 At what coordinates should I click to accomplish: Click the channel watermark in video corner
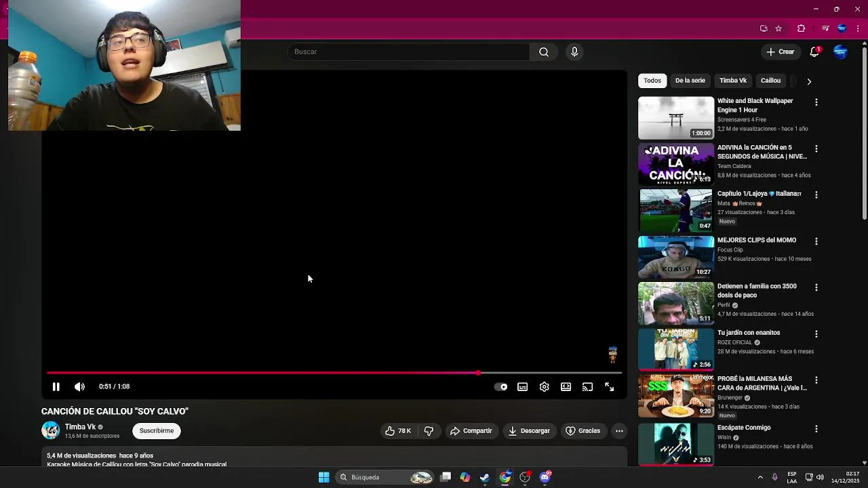pyautogui.click(x=612, y=354)
